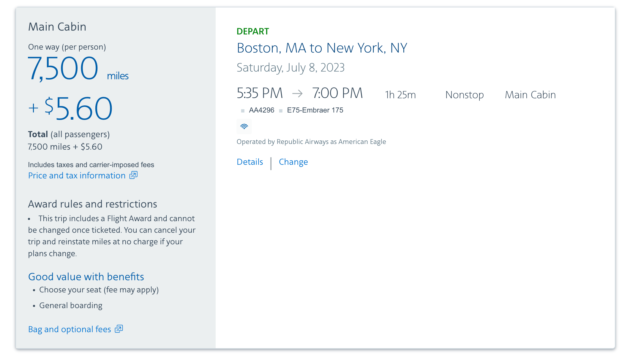Click the Main Cabin heading in fare panel
Screen dimensions: 644x358
pos(57,27)
